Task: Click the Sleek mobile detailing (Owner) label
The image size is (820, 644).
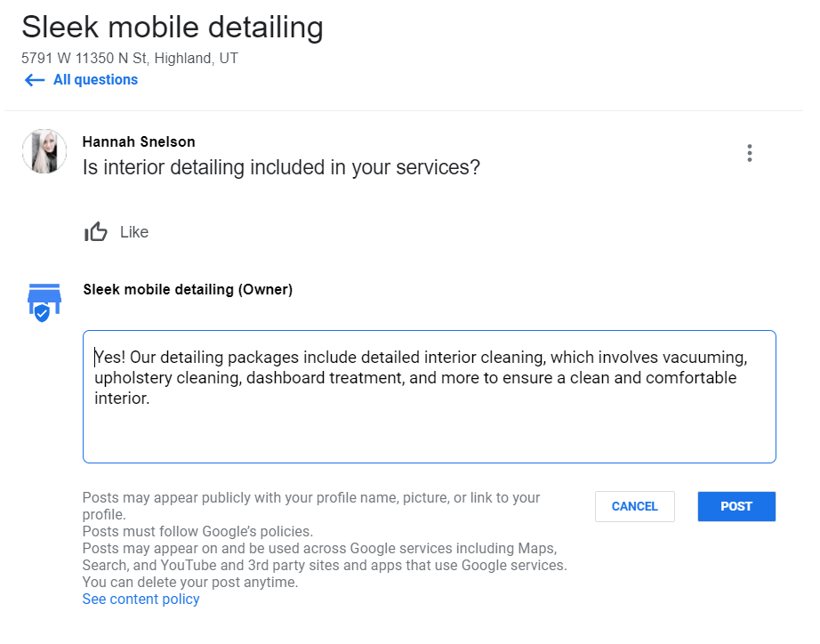Action: [x=188, y=289]
